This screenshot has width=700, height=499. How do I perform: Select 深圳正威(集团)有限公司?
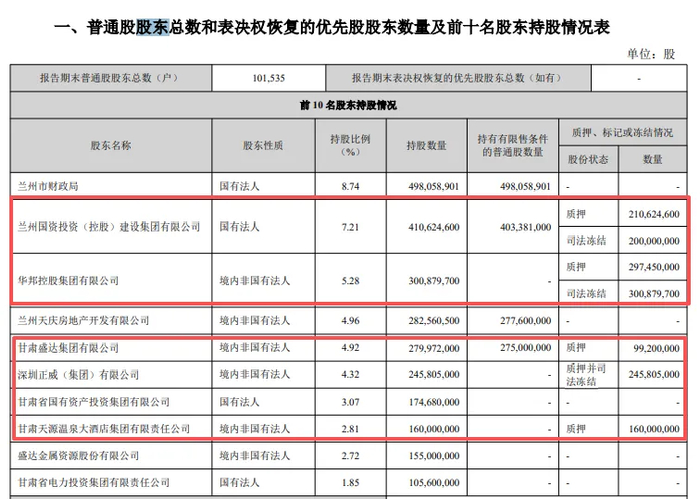tap(79, 374)
